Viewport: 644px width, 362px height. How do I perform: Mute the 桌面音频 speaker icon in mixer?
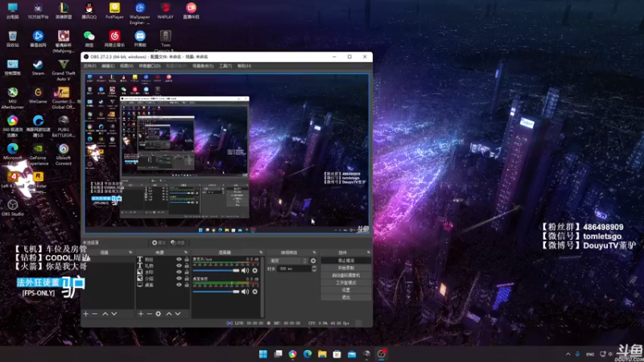point(246,291)
